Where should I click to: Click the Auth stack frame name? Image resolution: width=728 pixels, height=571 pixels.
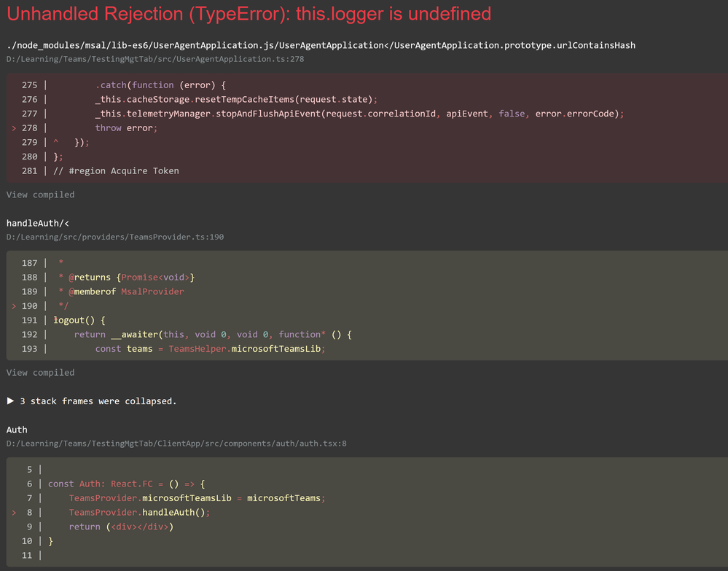[x=17, y=430]
